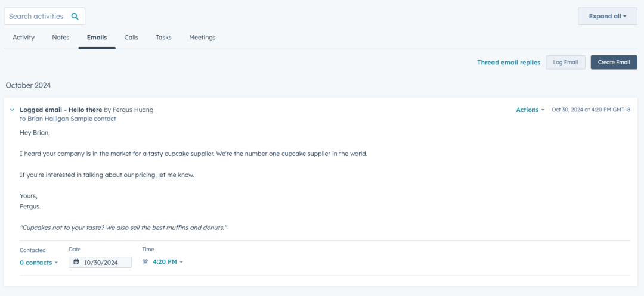Click the clock icon beside the time
This screenshot has width=644, height=296.
coord(145,262)
